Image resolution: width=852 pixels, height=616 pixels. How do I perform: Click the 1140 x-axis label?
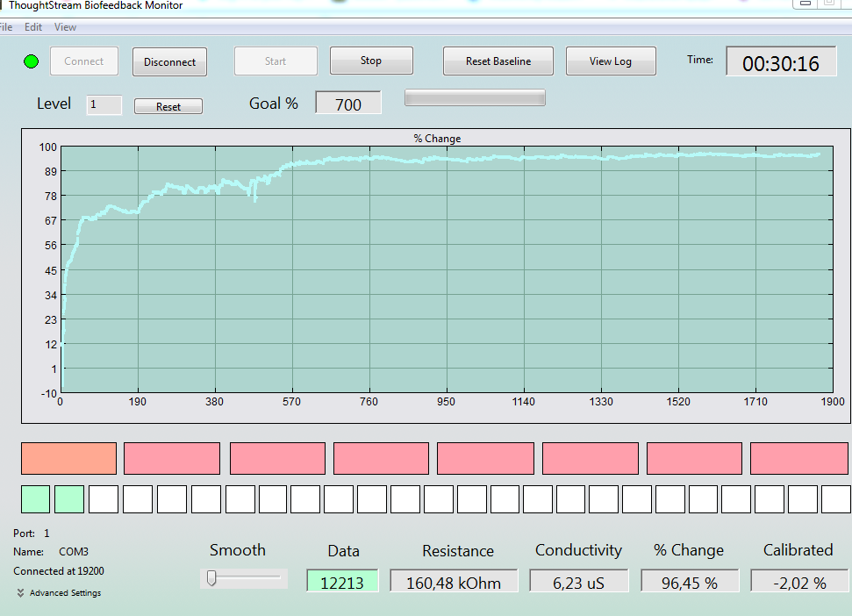pyautogui.click(x=523, y=402)
